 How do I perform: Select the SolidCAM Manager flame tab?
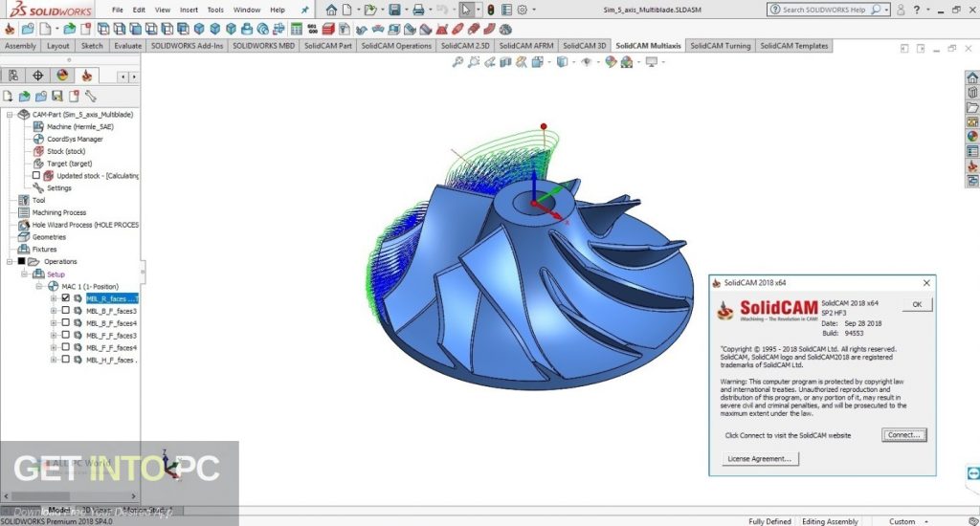(x=86, y=76)
